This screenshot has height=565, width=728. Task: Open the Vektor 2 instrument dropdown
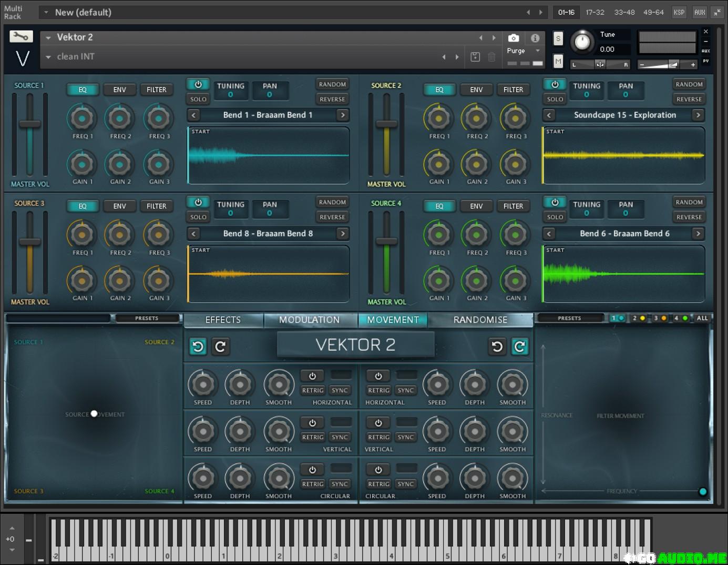[48, 37]
